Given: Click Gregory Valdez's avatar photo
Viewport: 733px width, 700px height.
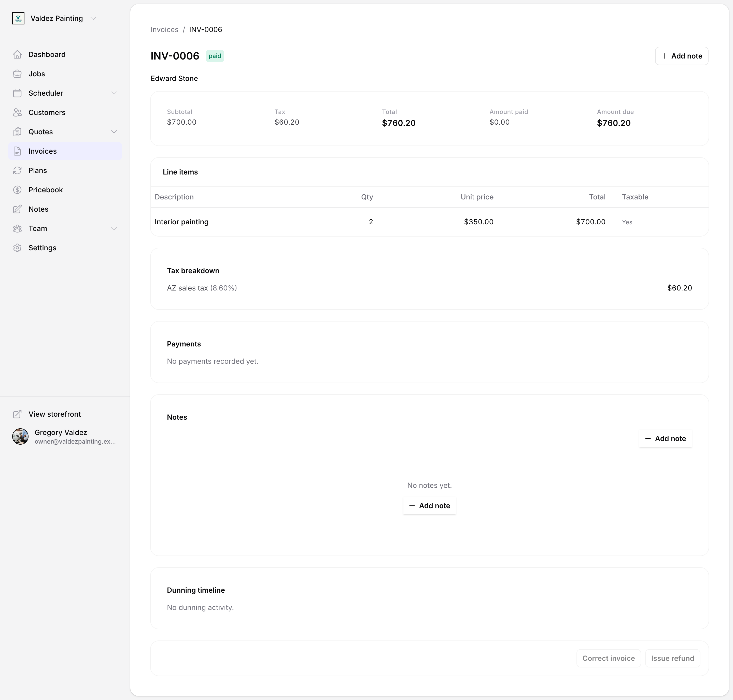Looking at the screenshot, I should tap(20, 436).
